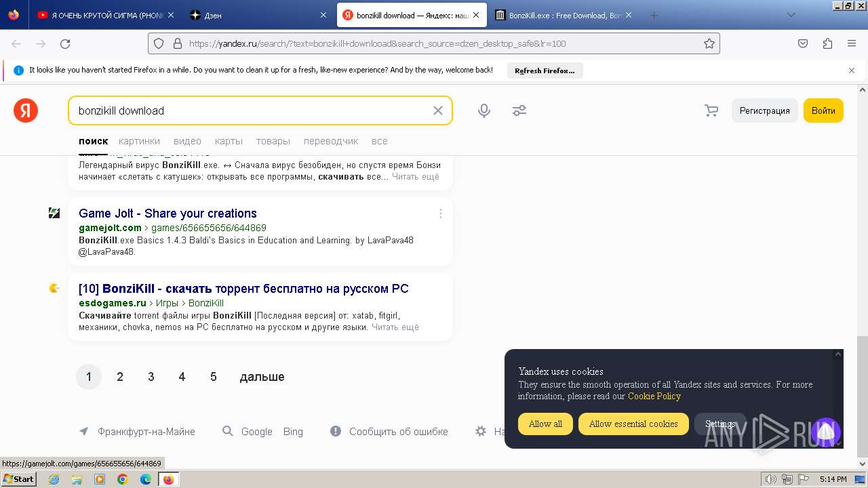Click Allow all cookies button
This screenshot has width=868, height=488.
545,424
